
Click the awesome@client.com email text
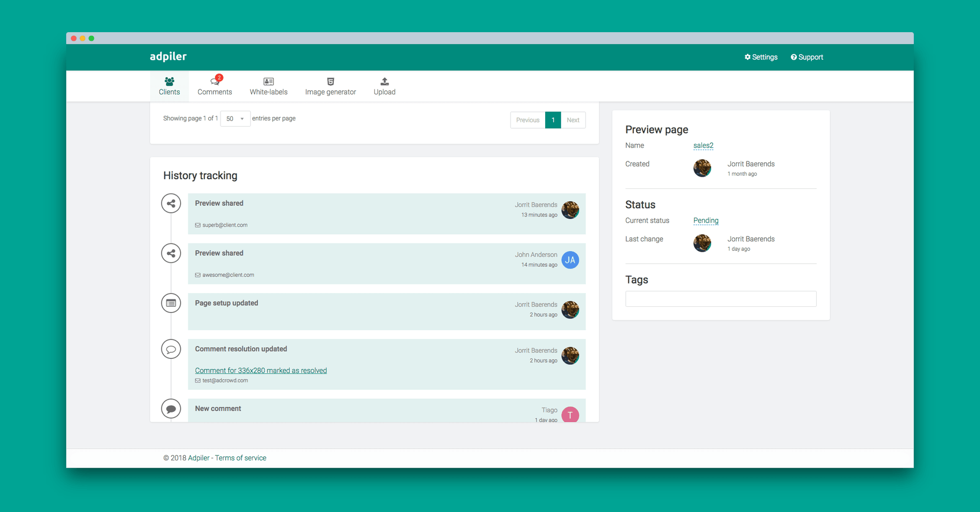pos(228,275)
